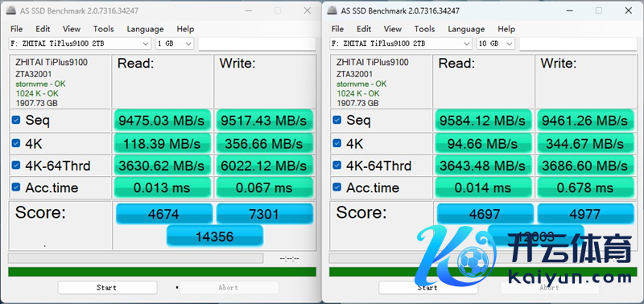Open Language menu in right window
Screen dimensions: 644x304
coord(467,29)
